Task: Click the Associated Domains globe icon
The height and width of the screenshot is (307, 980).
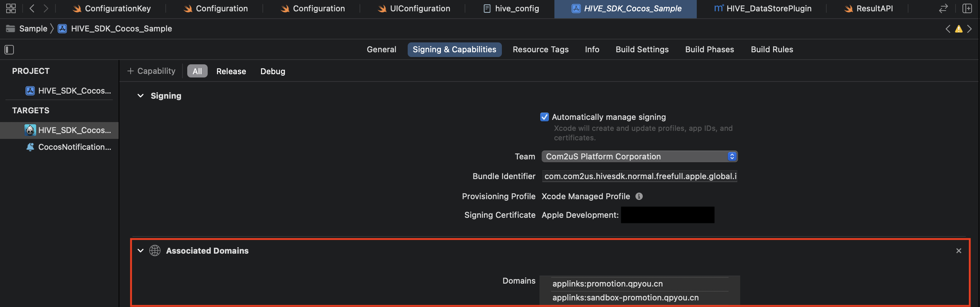Action: [155, 251]
